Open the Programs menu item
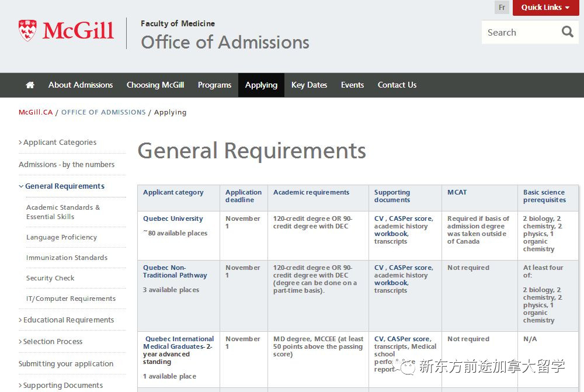Screen dimensions: 584x392 (214, 85)
